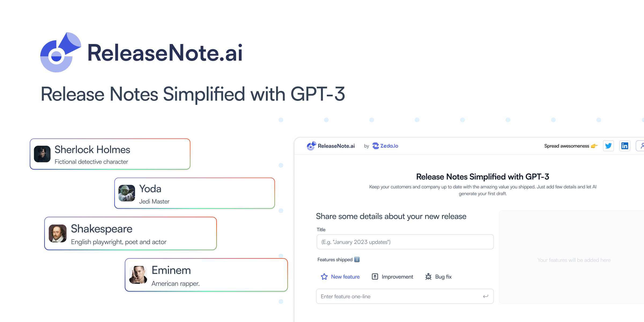This screenshot has width=644, height=322.
Task: Click the Title input field
Action: point(405,241)
